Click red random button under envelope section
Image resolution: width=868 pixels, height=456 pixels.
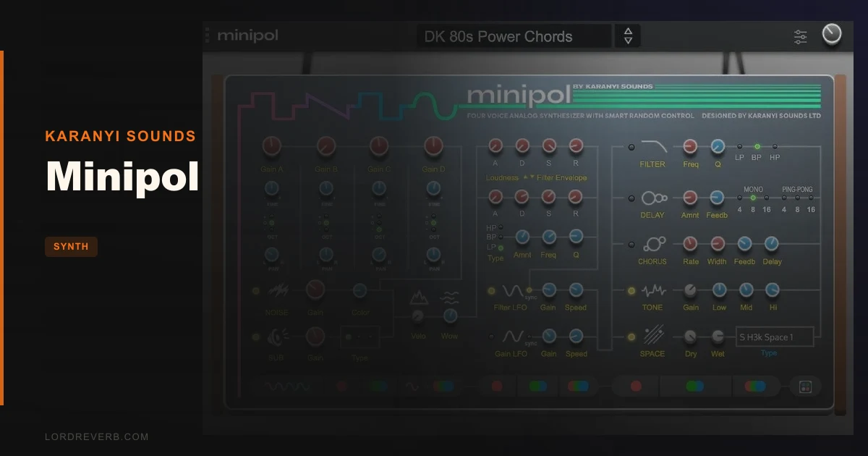497,387
